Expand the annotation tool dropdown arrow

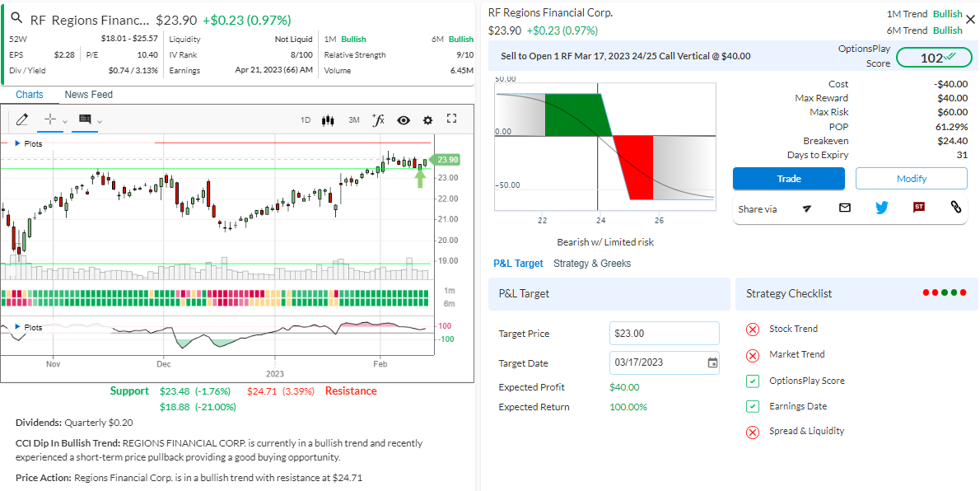[100, 121]
